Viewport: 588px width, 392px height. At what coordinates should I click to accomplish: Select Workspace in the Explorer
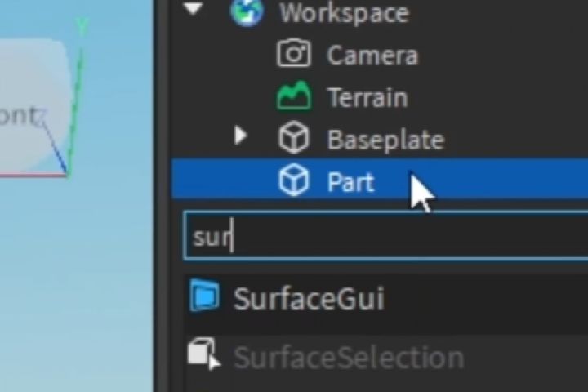pyautogui.click(x=343, y=12)
